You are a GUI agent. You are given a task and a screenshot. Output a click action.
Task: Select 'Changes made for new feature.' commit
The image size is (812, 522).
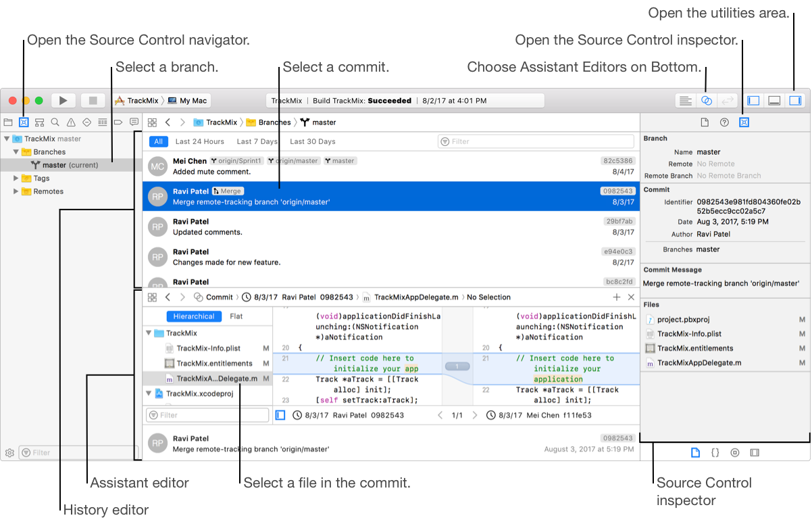pos(391,257)
